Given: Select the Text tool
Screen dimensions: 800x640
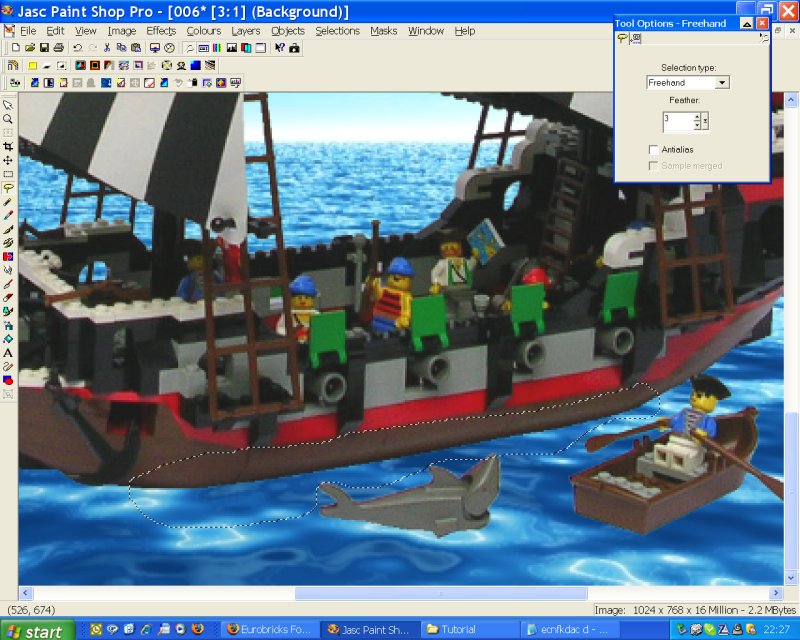Looking at the screenshot, I should [x=8, y=353].
